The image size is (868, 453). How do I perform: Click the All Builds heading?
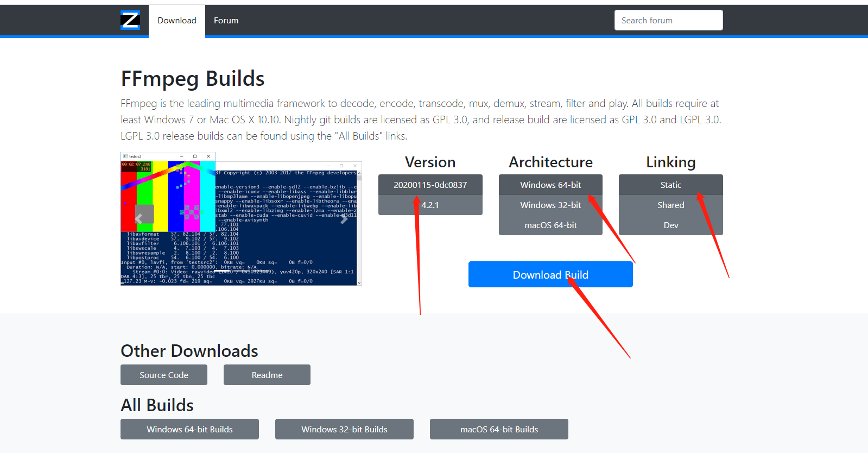pyautogui.click(x=157, y=405)
